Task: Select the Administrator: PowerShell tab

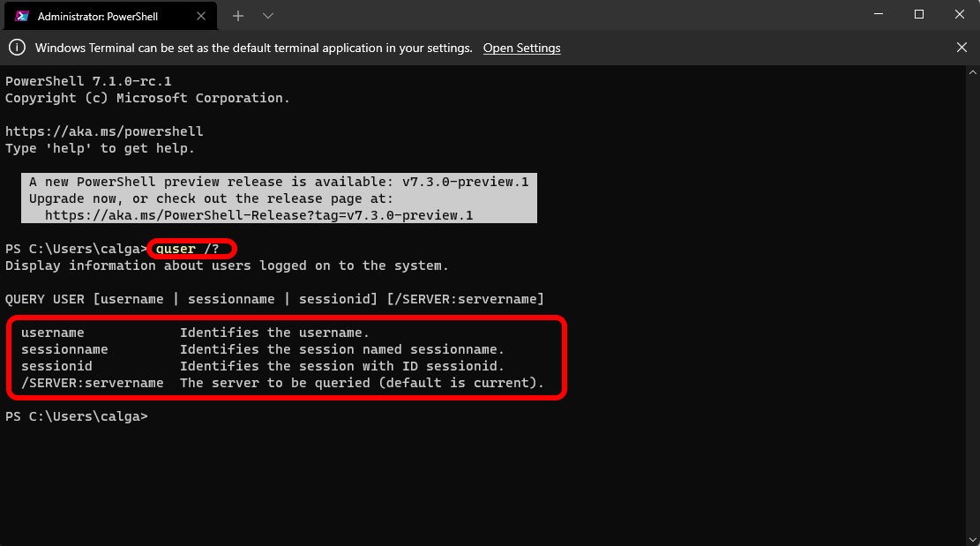Action: (106, 15)
